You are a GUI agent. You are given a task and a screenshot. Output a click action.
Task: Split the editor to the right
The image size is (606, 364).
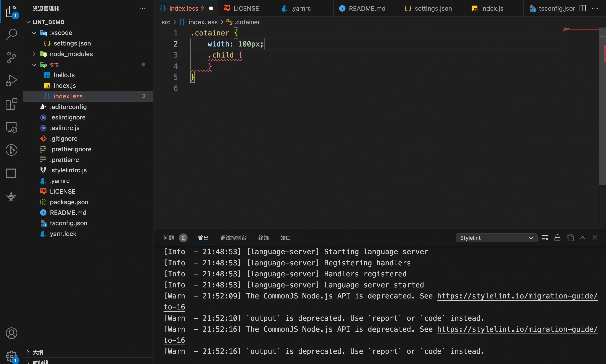pyautogui.click(x=583, y=8)
